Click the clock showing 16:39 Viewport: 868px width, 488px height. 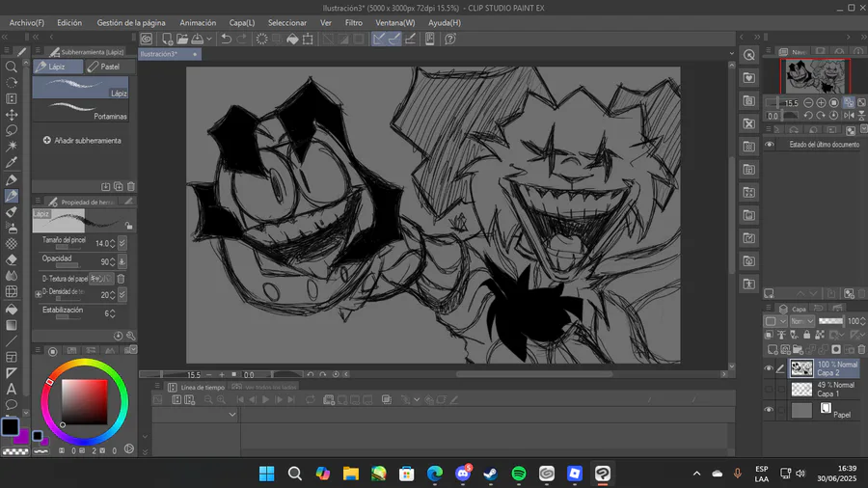[x=847, y=468]
